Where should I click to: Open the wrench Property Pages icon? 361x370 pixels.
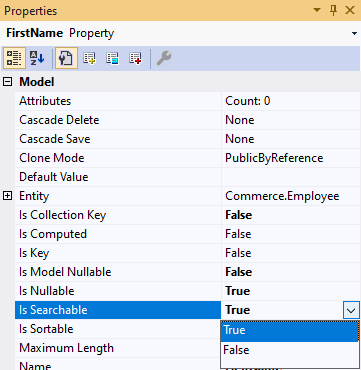click(x=164, y=58)
